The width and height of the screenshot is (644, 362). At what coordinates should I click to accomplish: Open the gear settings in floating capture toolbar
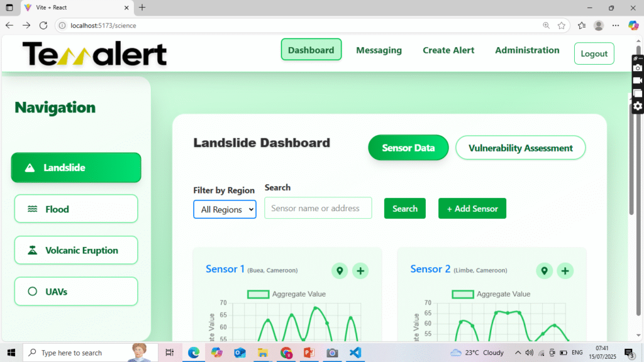(x=638, y=106)
